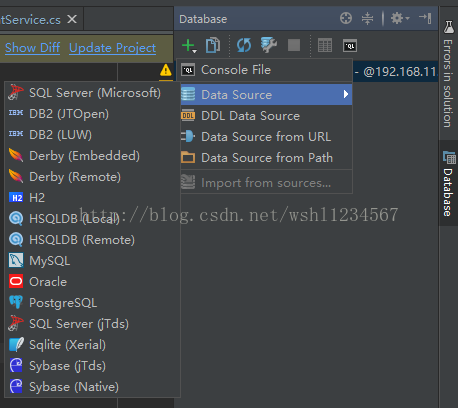The width and height of the screenshot is (458, 408).
Task: Click the Collapse All icon in Database header
Action: click(x=367, y=18)
